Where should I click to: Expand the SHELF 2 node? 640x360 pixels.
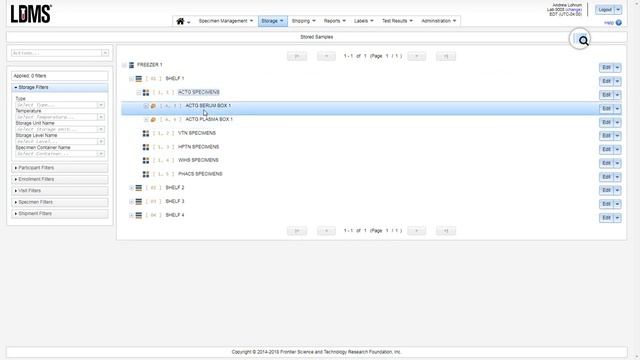pos(131,188)
